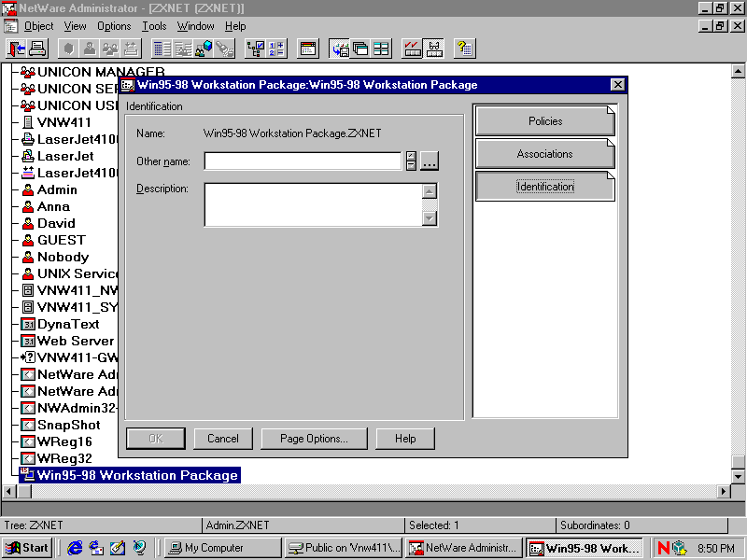Screen dimensions: 747x560
Task: Click the Print toolbar icon
Action: pos(37,49)
